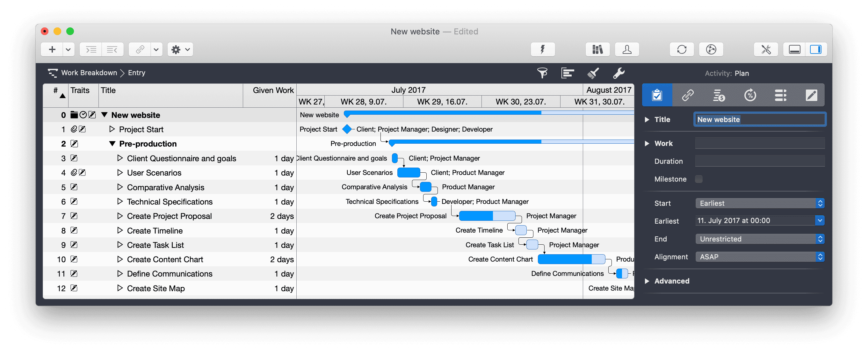Click the filter funnel icon
This screenshot has width=868, height=353.
click(x=542, y=73)
